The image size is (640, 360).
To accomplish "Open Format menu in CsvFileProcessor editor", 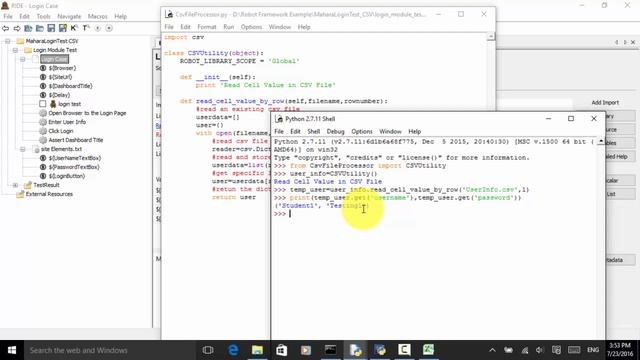I will [x=207, y=27].
